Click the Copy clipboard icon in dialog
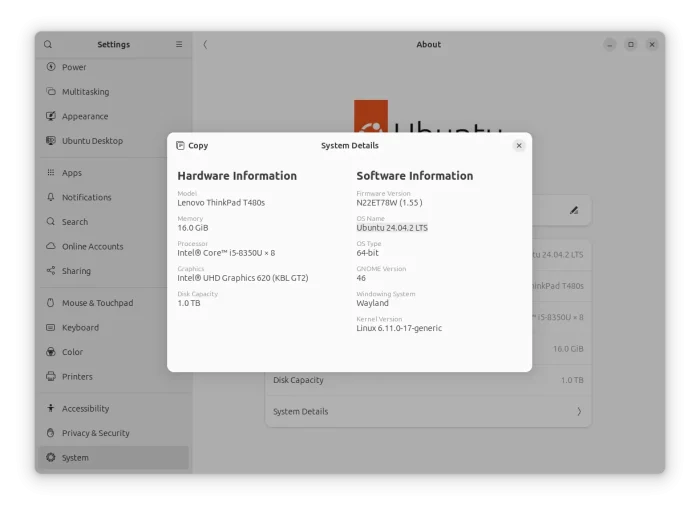The height and width of the screenshot is (512, 700). point(180,146)
